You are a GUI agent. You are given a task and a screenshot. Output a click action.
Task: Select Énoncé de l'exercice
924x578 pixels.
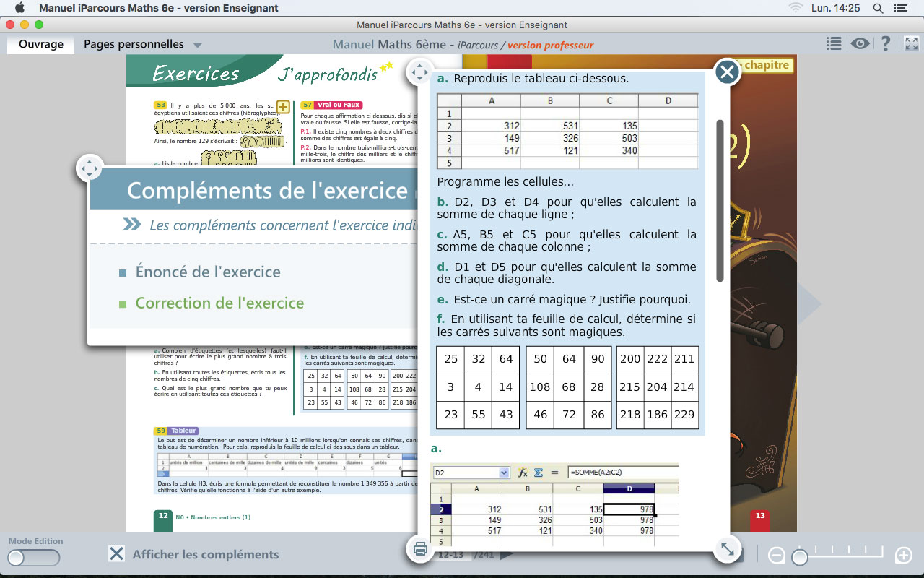(208, 272)
